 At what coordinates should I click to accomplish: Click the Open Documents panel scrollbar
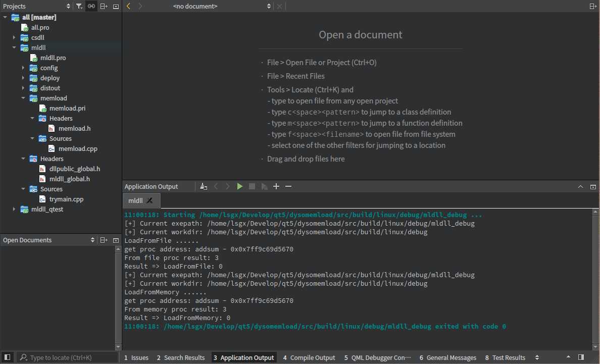tap(118, 298)
